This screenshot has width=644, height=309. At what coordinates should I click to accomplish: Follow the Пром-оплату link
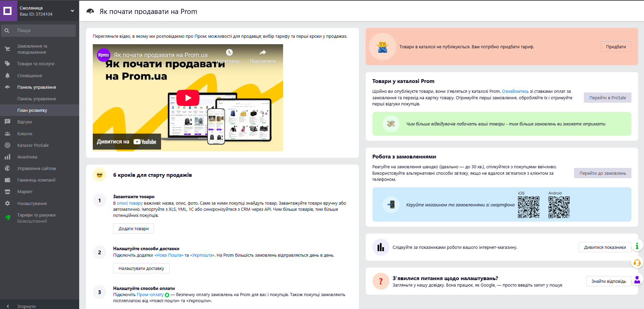pyautogui.click(x=150, y=295)
